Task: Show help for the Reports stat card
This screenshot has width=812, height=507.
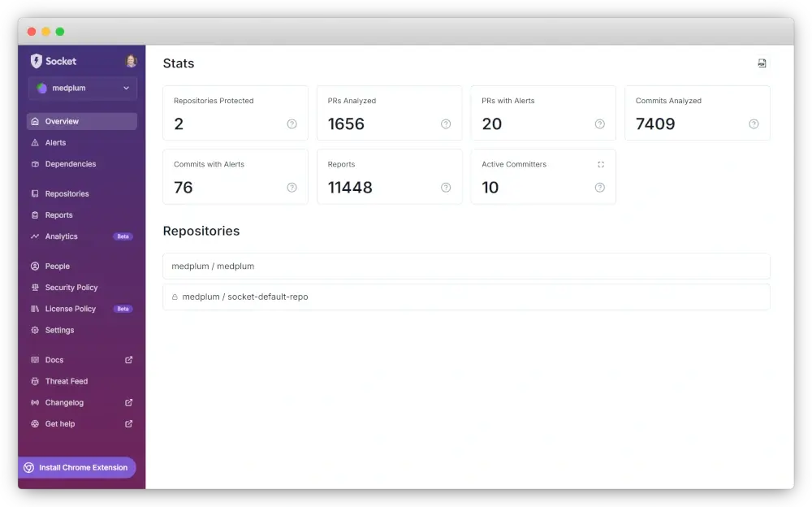Action: tap(446, 188)
